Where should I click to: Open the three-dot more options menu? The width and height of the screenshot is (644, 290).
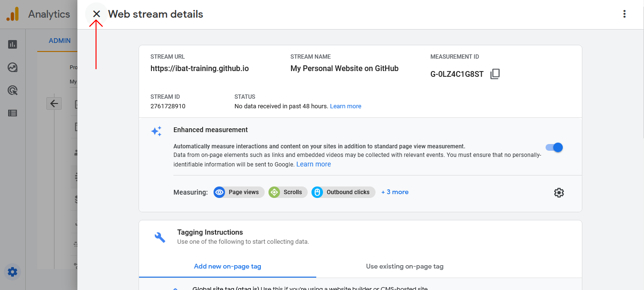(x=624, y=14)
